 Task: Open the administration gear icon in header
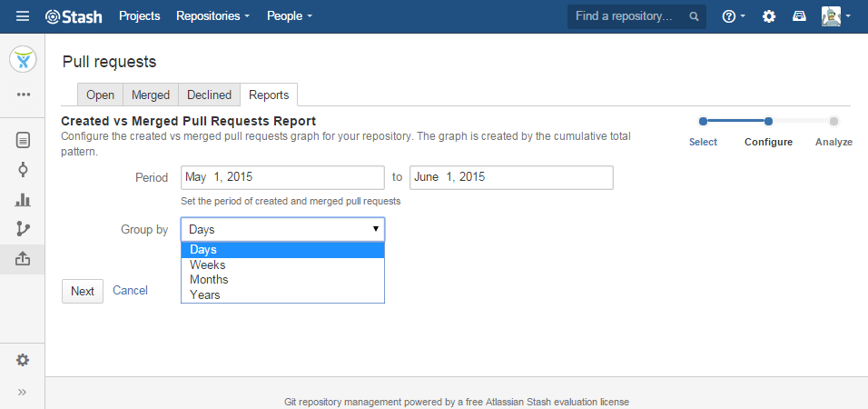(769, 16)
